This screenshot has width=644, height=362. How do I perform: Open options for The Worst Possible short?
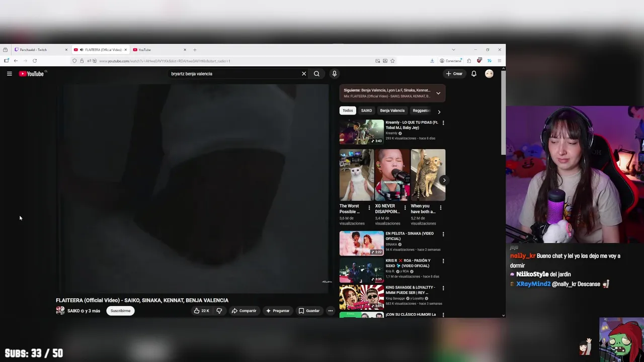(x=369, y=208)
